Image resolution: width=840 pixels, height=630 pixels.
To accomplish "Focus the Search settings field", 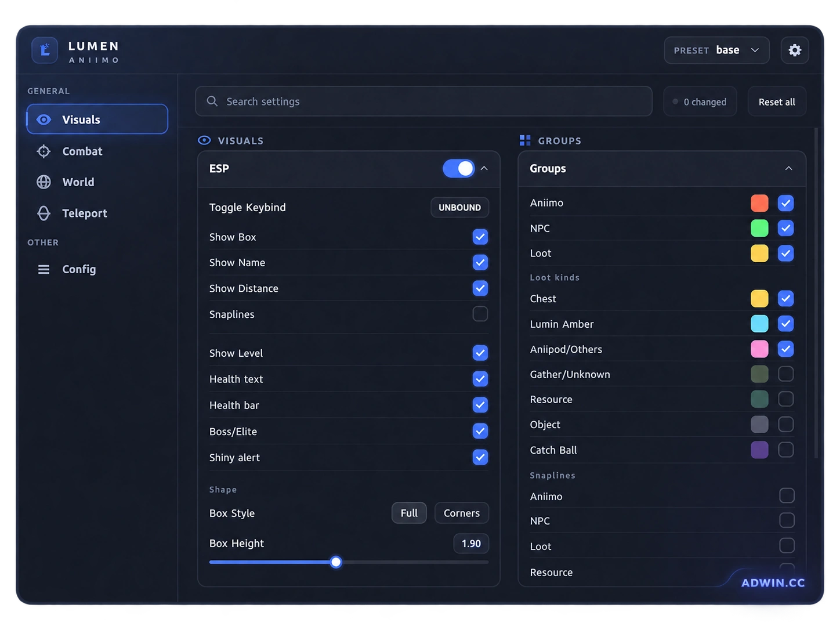I will coord(423,102).
